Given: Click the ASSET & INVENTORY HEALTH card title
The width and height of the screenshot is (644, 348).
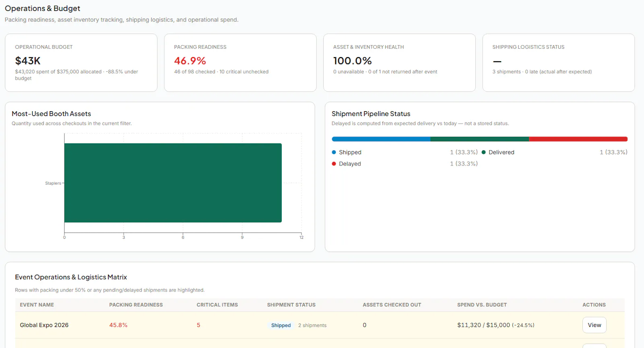Looking at the screenshot, I should point(368,47).
